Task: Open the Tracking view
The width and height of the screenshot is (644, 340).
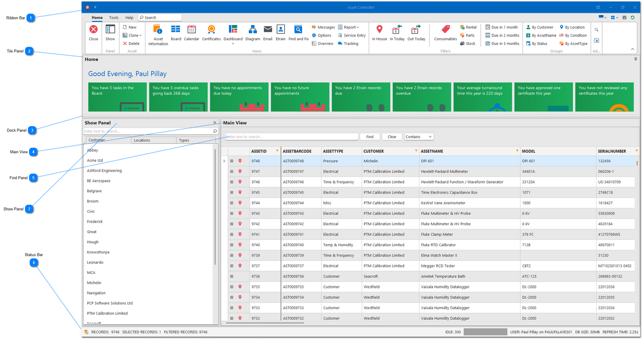Action: pyautogui.click(x=348, y=44)
